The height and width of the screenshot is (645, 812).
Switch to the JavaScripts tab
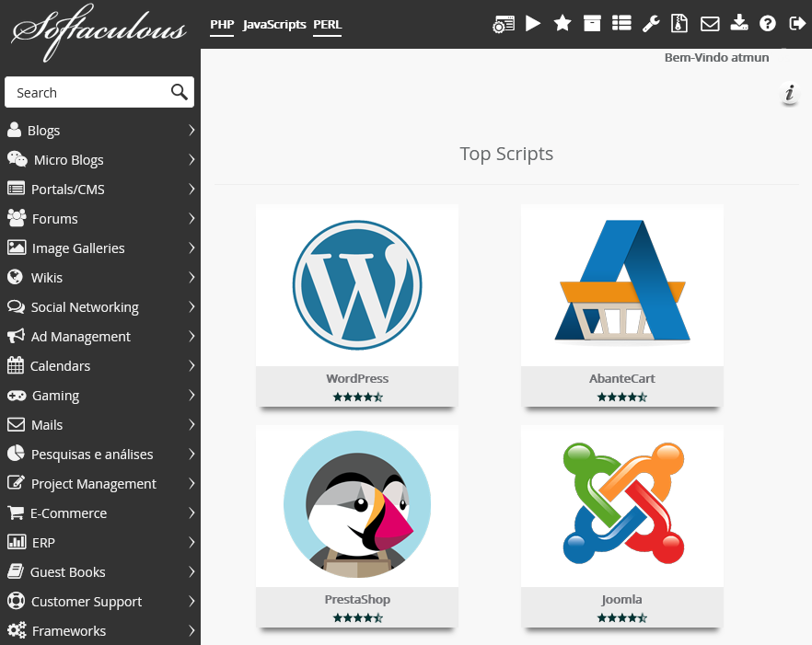[x=274, y=25]
